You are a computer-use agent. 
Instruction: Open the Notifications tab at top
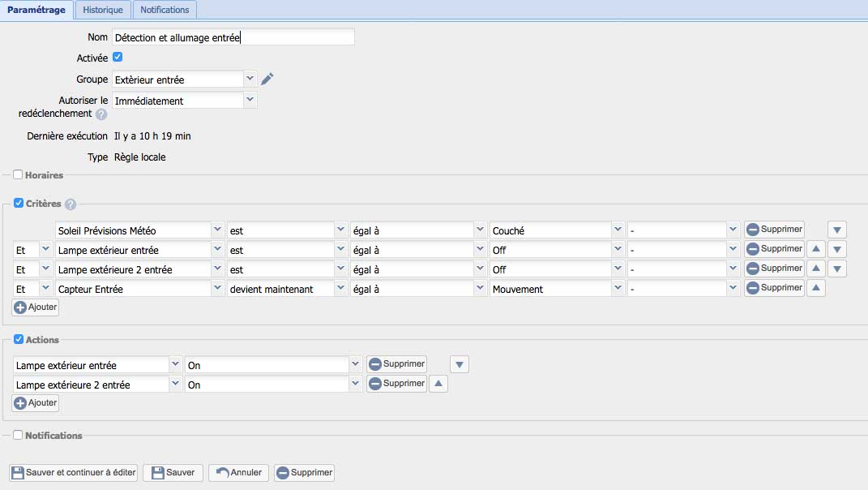[165, 10]
